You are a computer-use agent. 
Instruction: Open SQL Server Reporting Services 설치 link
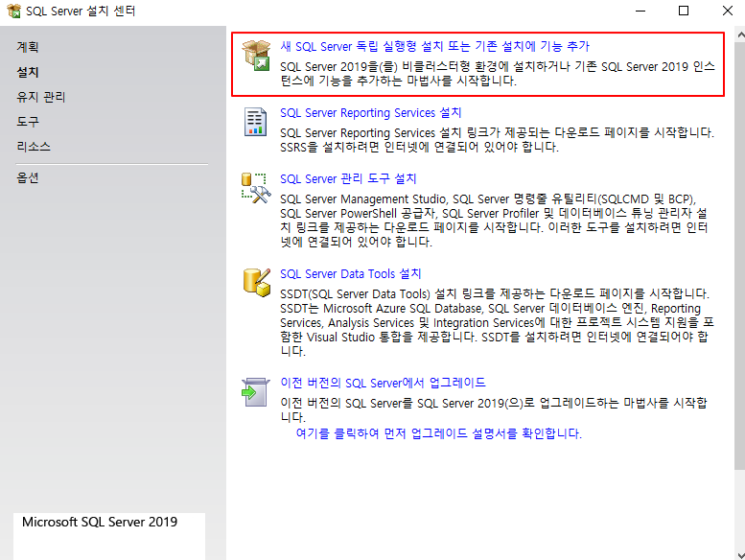tap(371, 112)
